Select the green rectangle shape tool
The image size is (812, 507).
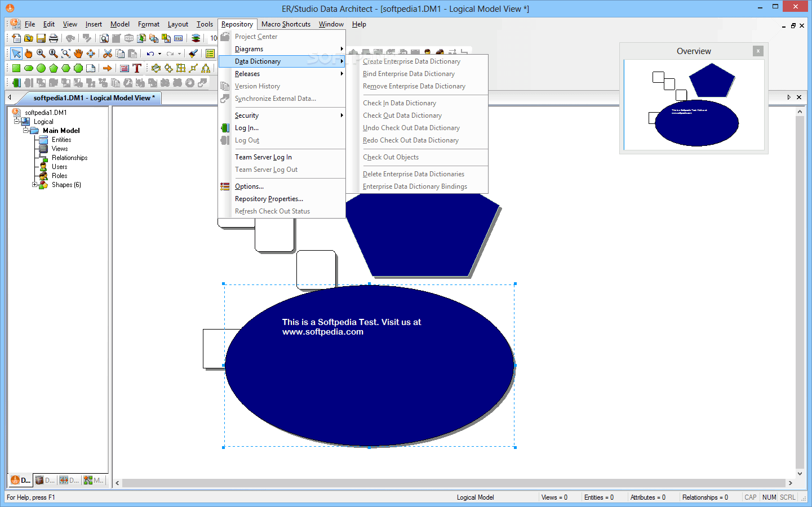(x=16, y=68)
